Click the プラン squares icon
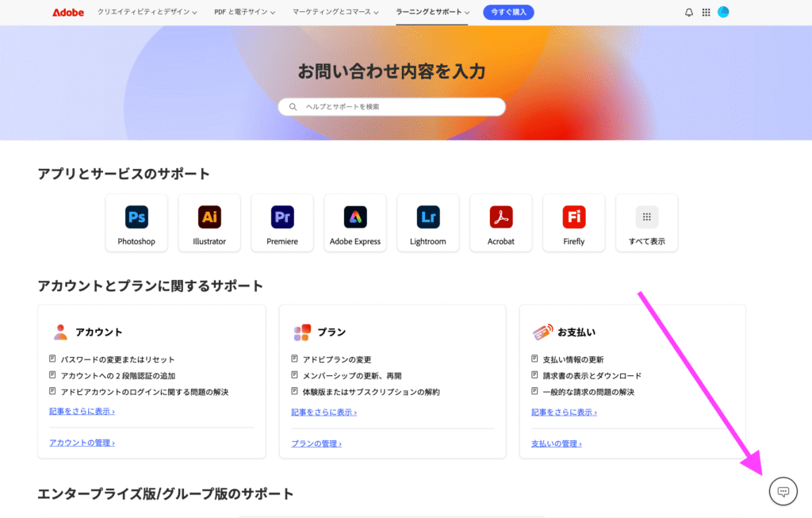812x518 pixels. 302,332
